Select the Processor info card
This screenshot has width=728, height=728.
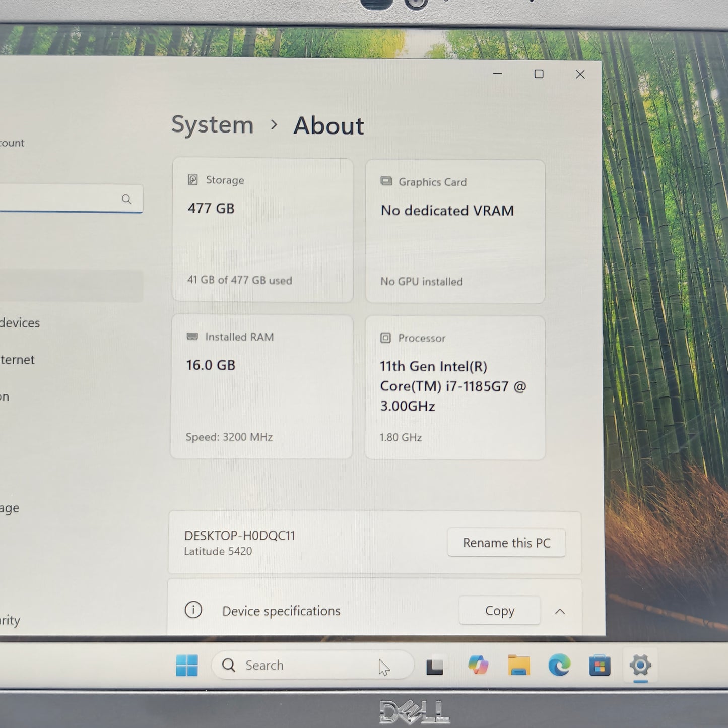[455, 387]
